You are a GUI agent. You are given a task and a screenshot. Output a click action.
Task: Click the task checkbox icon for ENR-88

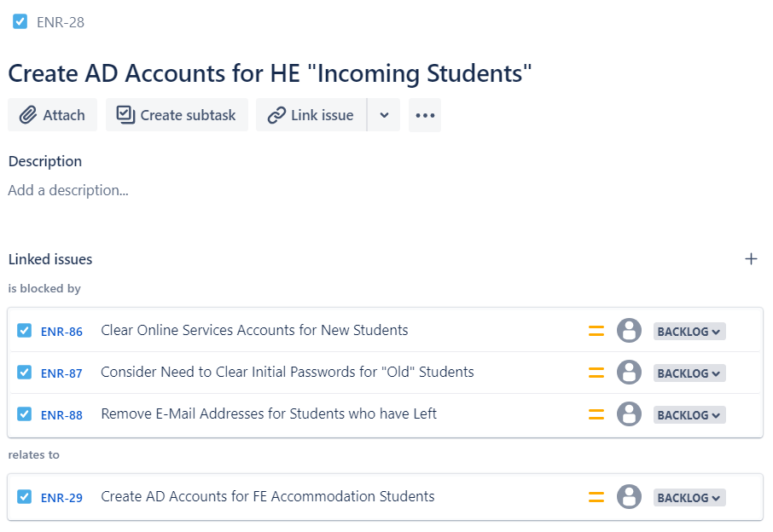point(24,413)
